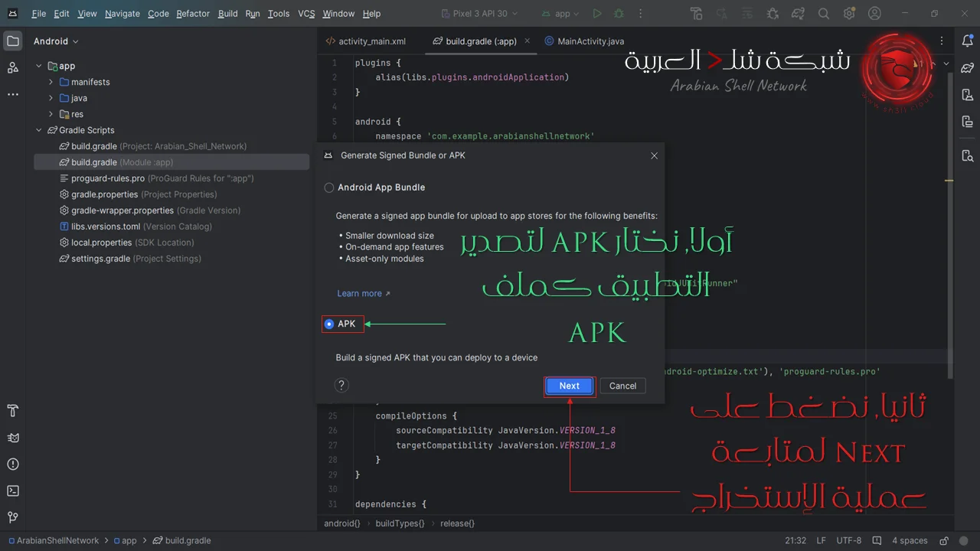Click the 21:32 caret position indicator

[795, 540]
